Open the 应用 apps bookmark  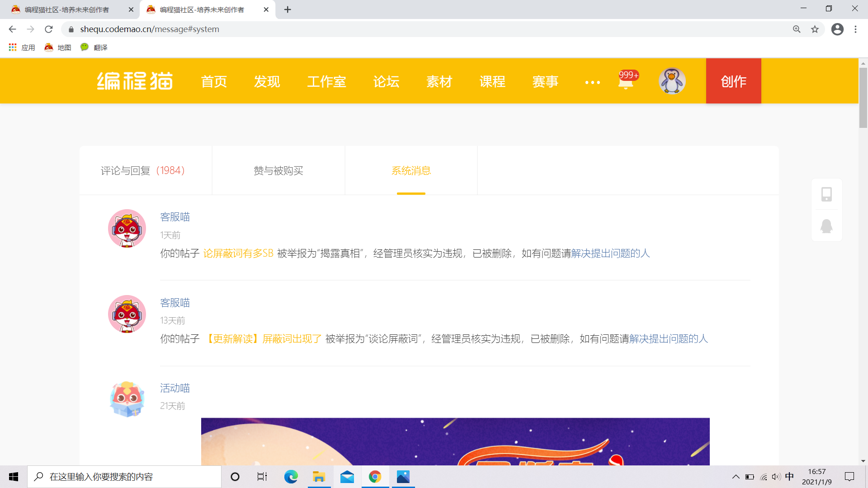coord(22,47)
